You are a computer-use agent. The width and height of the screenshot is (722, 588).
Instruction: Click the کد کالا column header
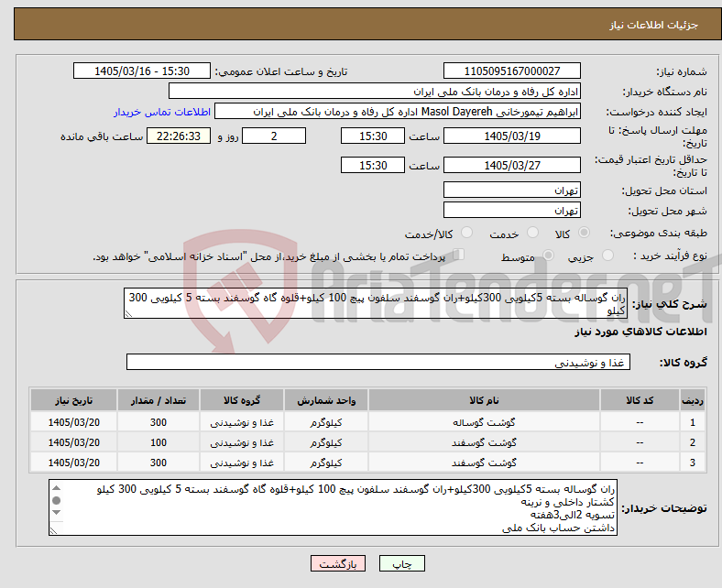(640, 400)
